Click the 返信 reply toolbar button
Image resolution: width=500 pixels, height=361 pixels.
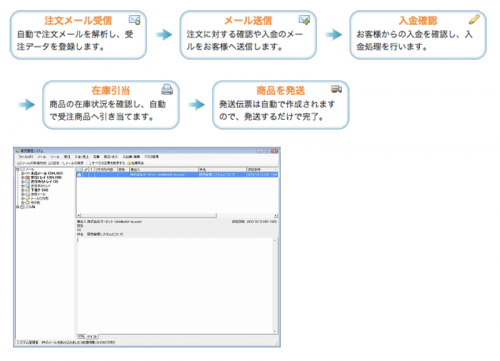click(x=54, y=163)
